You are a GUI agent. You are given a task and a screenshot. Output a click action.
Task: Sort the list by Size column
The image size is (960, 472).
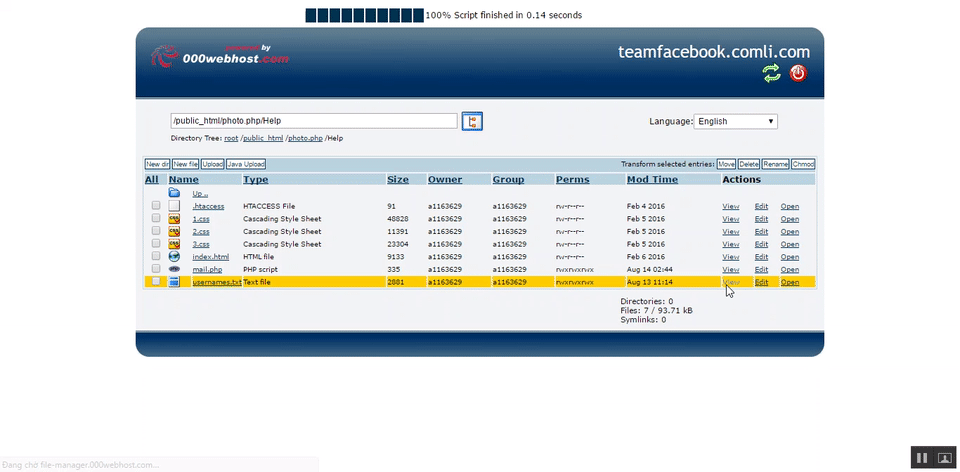tap(397, 179)
